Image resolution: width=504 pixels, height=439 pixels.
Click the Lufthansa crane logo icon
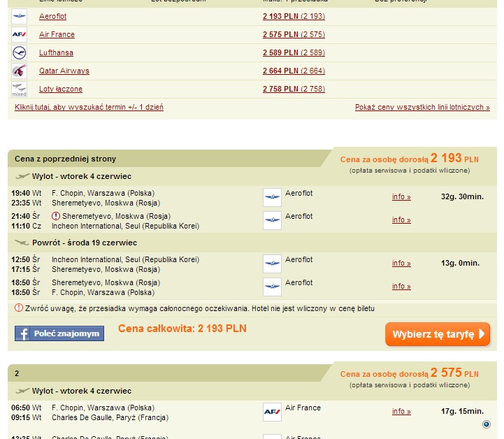click(x=20, y=52)
